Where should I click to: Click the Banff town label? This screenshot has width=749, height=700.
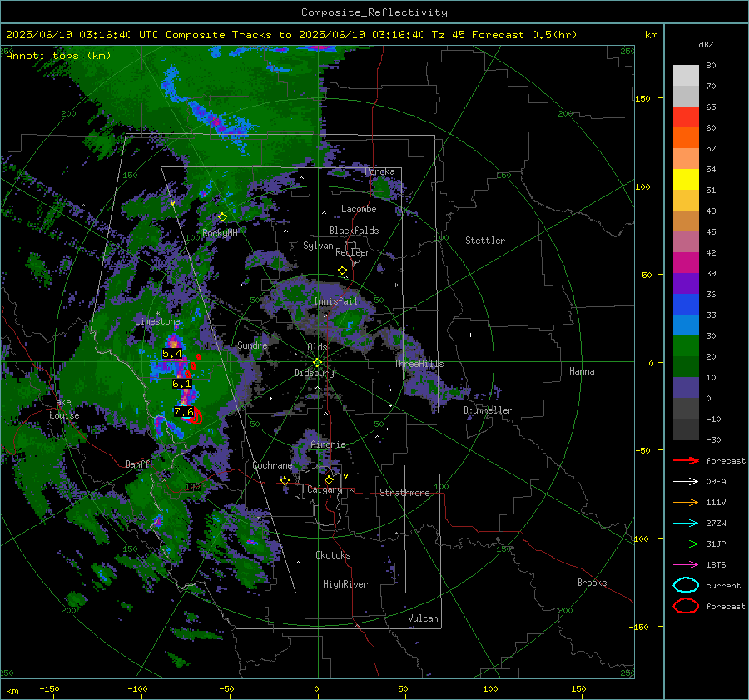coord(137,464)
